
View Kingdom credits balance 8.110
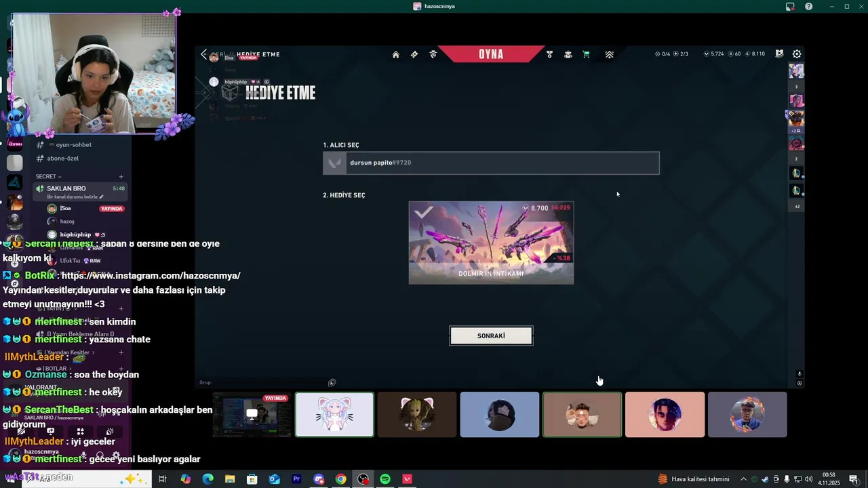(x=755, y=54)
